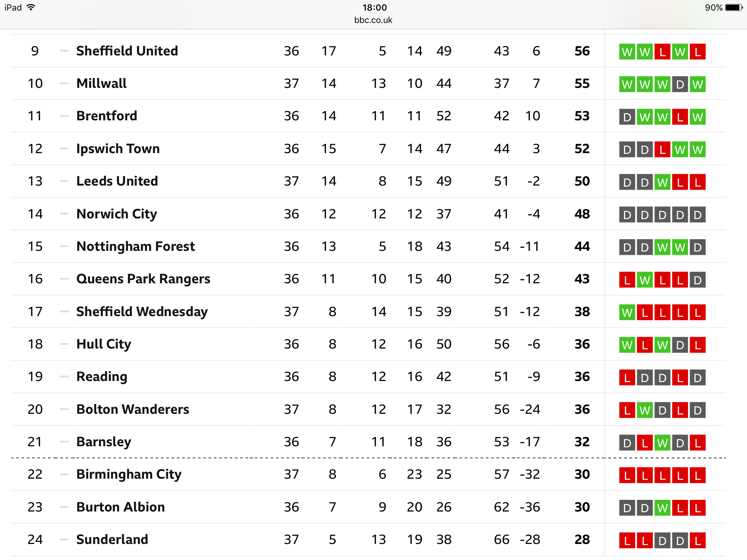Screen dimensions: 747x560
Task: Click Ipswich Town's first draw badge
Action: pos(627,149)
